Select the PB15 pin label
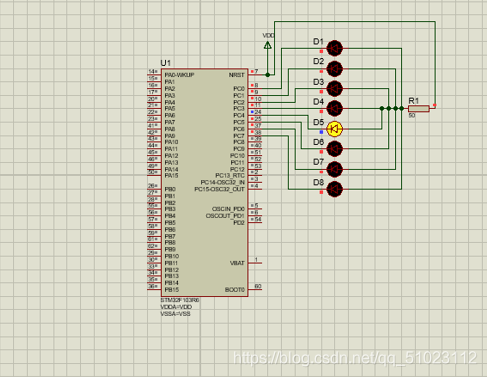 (x=172, y=290)
